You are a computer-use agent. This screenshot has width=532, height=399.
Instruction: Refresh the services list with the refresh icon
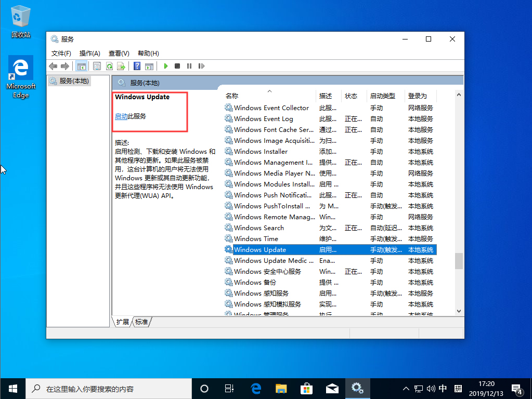pyautogui.click(x=109, y=66)
